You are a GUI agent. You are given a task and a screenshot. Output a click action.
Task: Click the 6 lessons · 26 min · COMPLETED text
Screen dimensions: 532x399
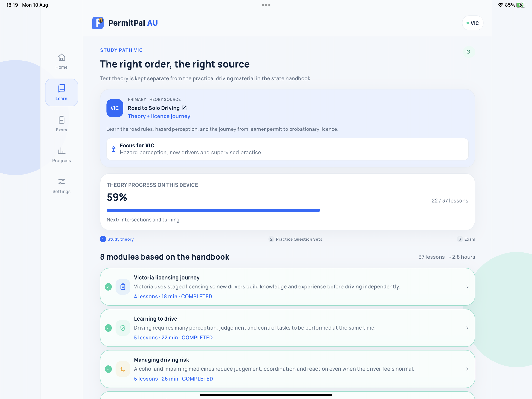(x=173, y=379)
